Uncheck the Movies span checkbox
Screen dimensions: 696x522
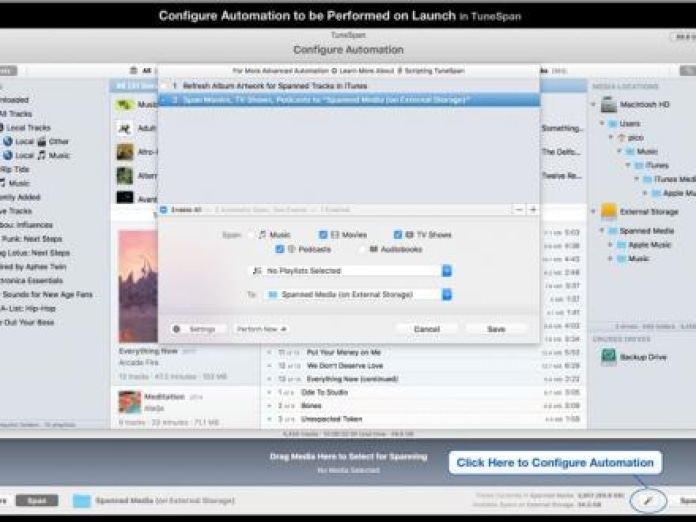click(x=323, y=234)
